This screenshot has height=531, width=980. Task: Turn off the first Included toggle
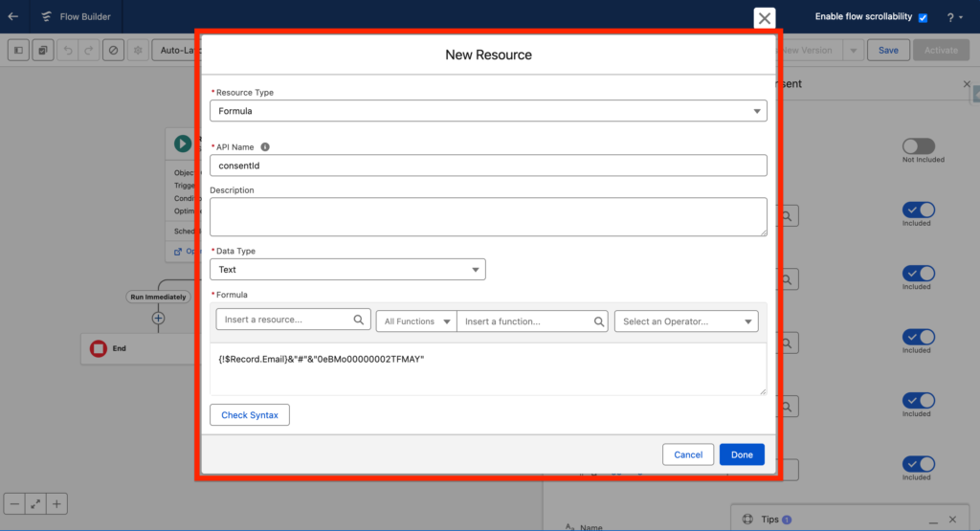[x=918, y=210]
